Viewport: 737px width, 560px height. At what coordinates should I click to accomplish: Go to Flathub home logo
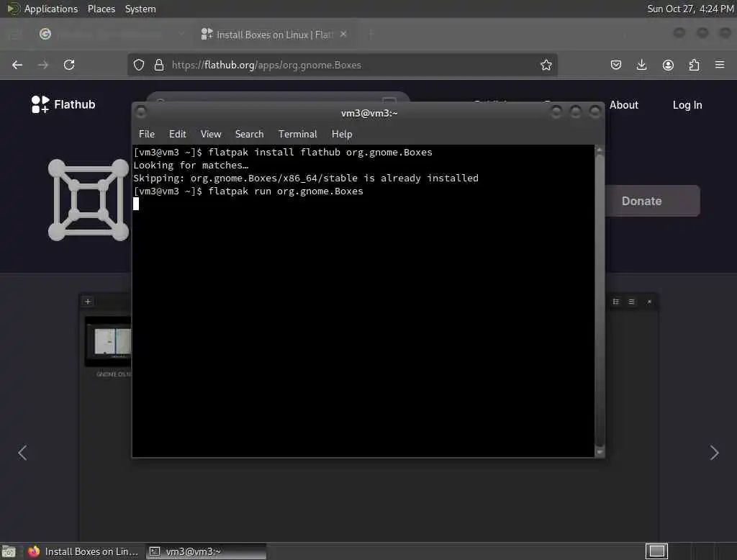63,104
